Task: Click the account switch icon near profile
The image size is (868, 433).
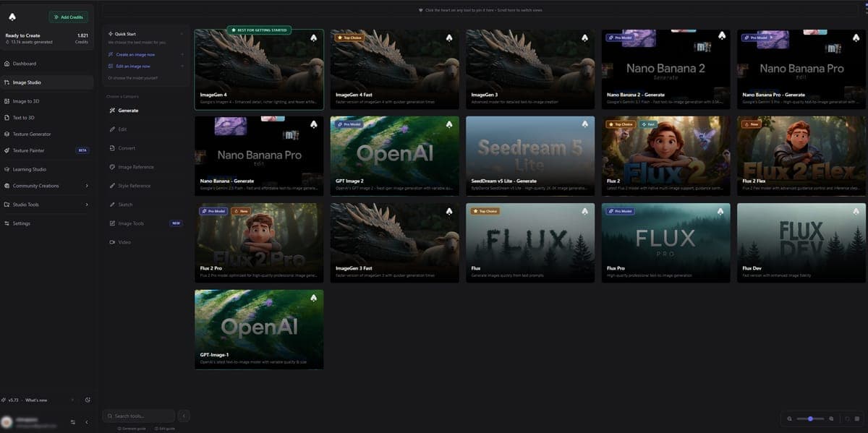Action: coord(73,421)
